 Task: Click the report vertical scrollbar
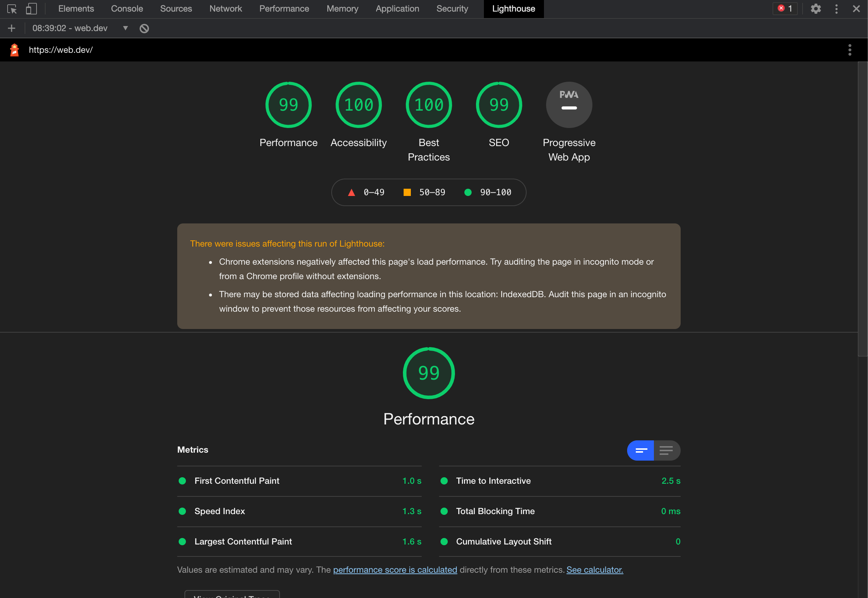(x=862, y=210)
